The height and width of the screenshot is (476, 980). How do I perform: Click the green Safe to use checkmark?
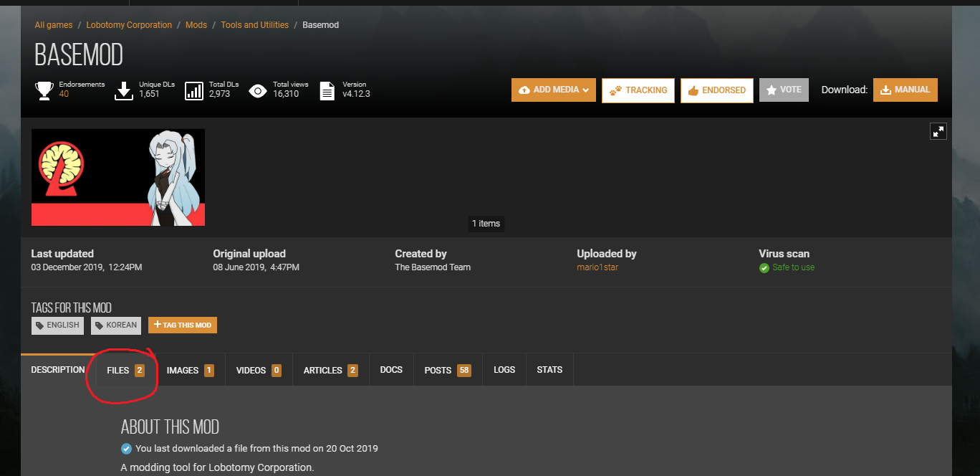[764, 267]
